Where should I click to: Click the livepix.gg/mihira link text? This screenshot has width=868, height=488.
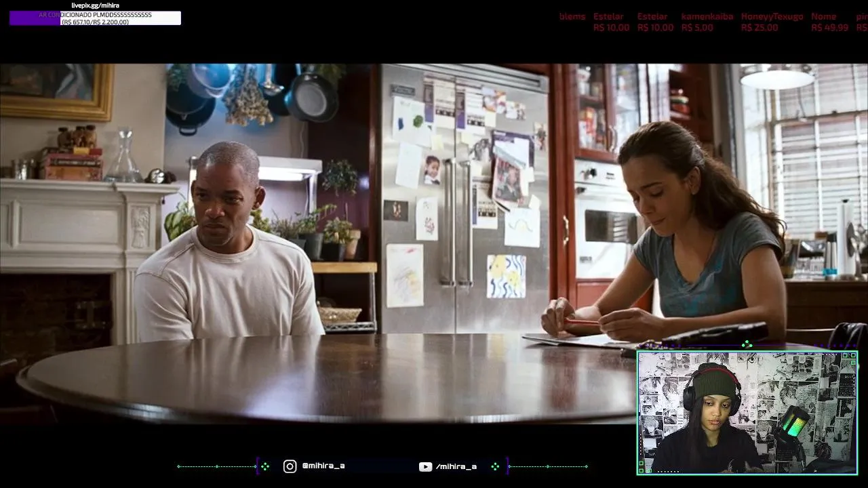pyautogui.click(x=96, y=5)
